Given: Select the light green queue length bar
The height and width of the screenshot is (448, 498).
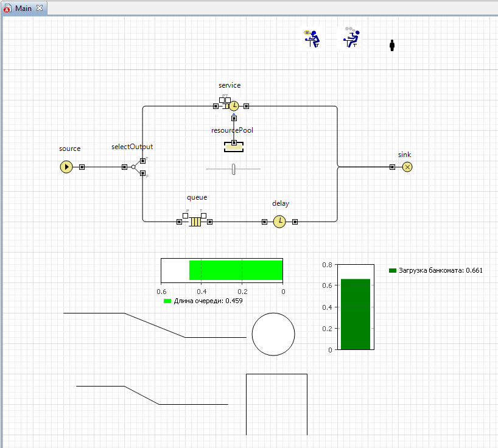Looking at the screenshot, I should click(236, 270).
